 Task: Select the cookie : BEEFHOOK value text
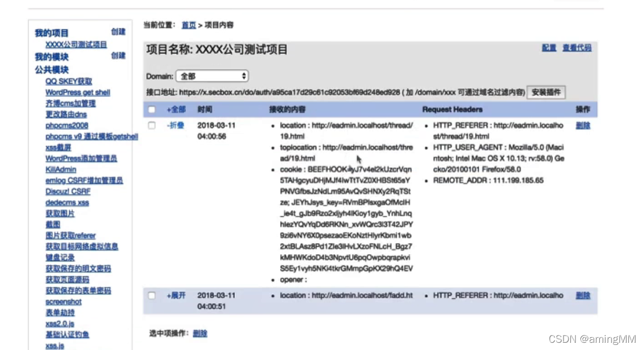(x=346, y=219)
